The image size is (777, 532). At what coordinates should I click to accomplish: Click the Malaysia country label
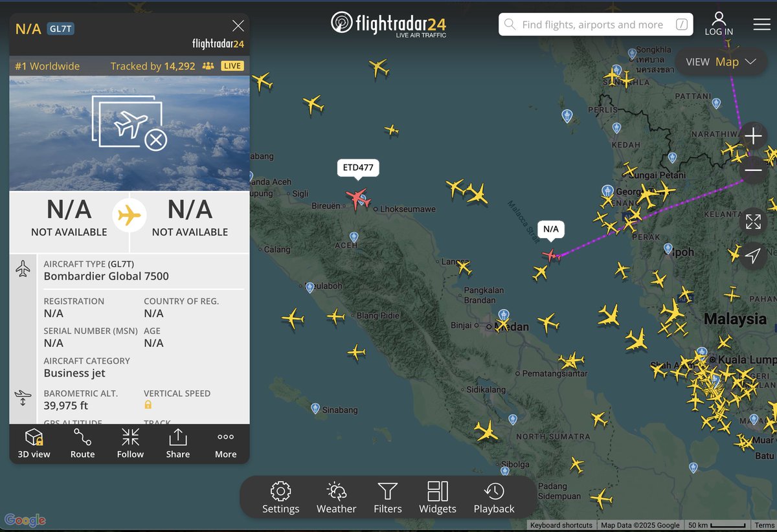coord(735,319)
